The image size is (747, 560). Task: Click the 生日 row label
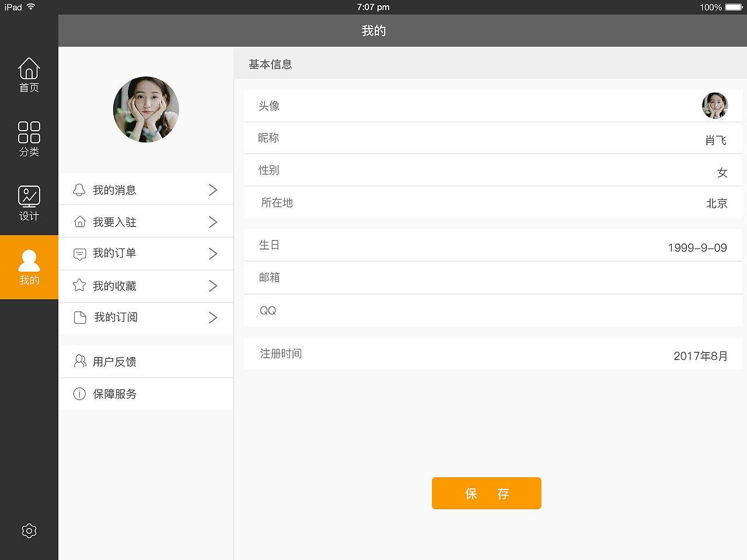tap(269, 245)
